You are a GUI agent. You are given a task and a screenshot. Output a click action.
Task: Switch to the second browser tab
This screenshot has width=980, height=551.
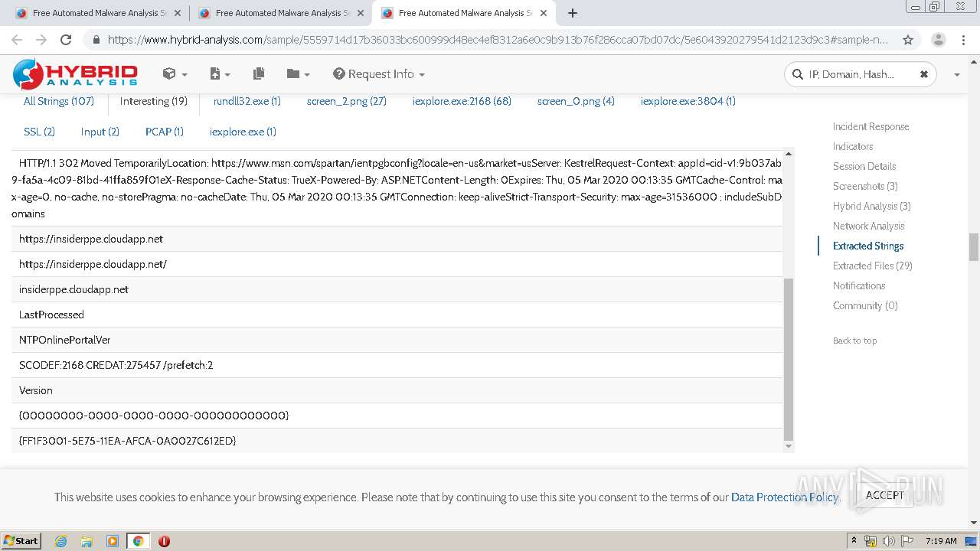(x=282, y=13)
